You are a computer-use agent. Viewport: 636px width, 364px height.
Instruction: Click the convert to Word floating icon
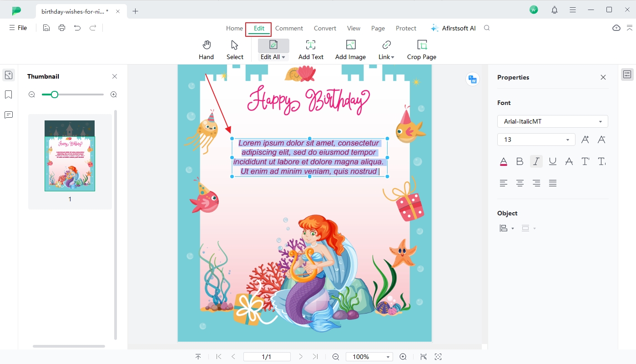pos(473,79)
